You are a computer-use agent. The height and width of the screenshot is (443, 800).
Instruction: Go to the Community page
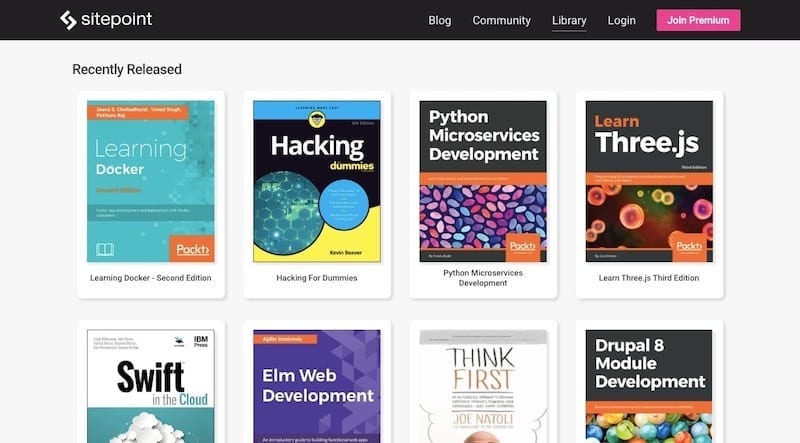tap(501, 20)
